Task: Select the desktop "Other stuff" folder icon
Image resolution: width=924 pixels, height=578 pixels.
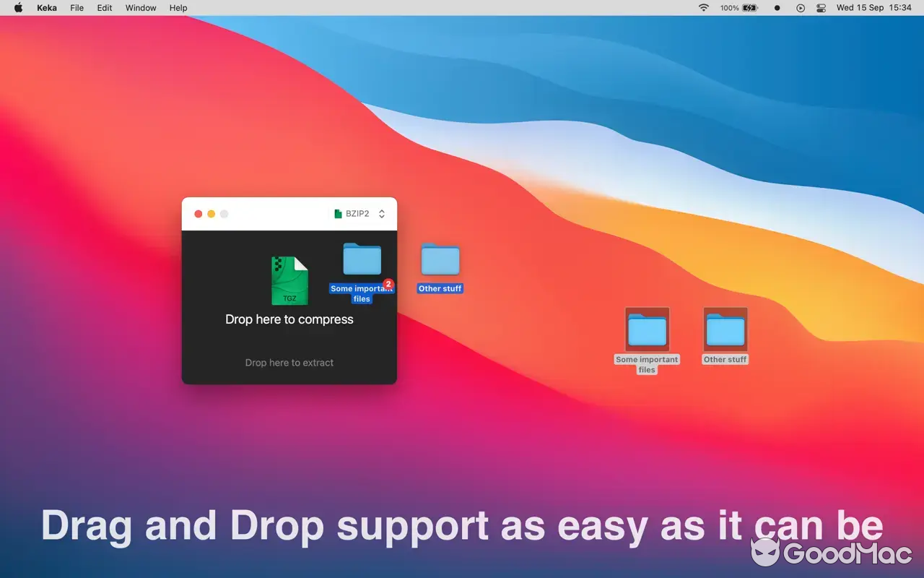Action: pyautogui.click(x=725, y=331)
